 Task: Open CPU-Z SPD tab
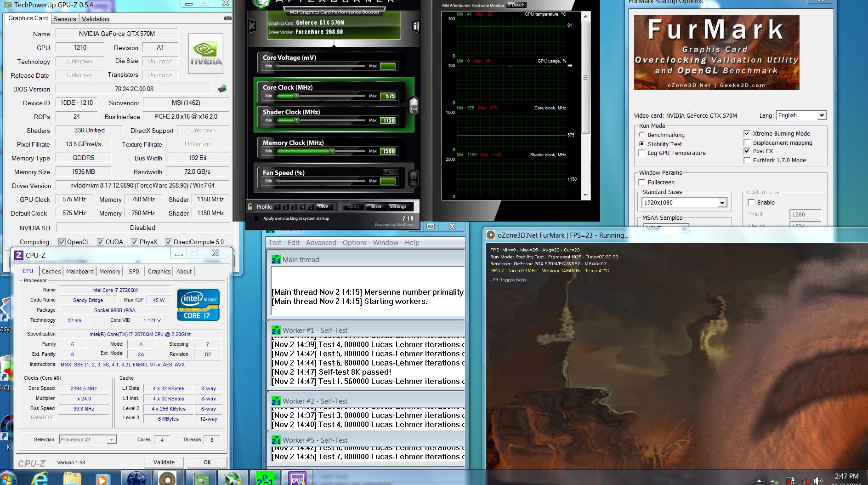coord(134,271)
